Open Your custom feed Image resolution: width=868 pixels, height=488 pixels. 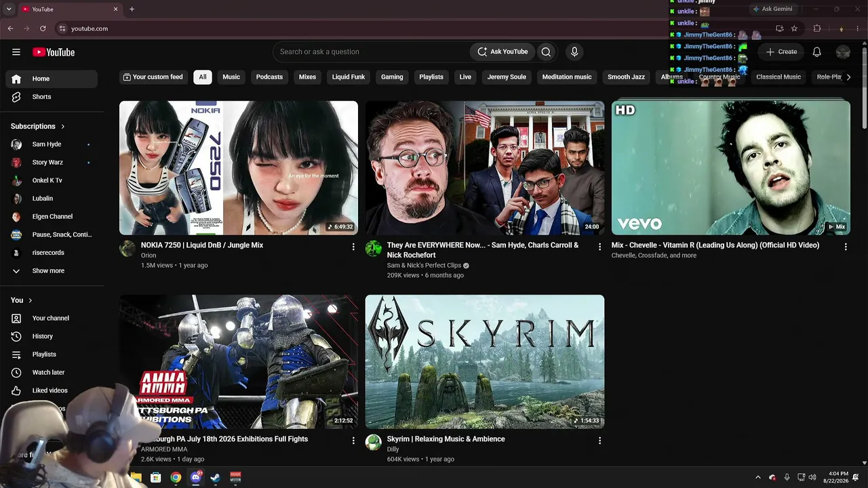[x=153, y=77]
